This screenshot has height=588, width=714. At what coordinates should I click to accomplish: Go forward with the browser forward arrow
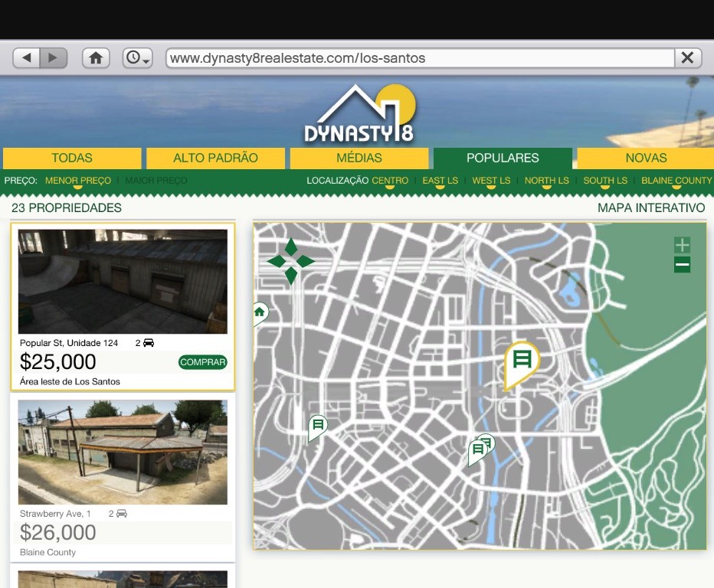tap(54, 57)
